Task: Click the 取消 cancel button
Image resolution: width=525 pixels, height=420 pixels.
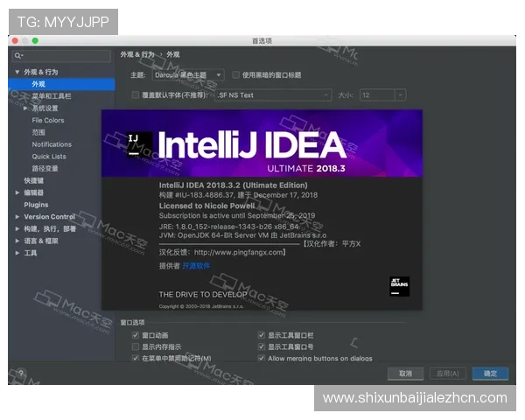Action: click(405, 374)
